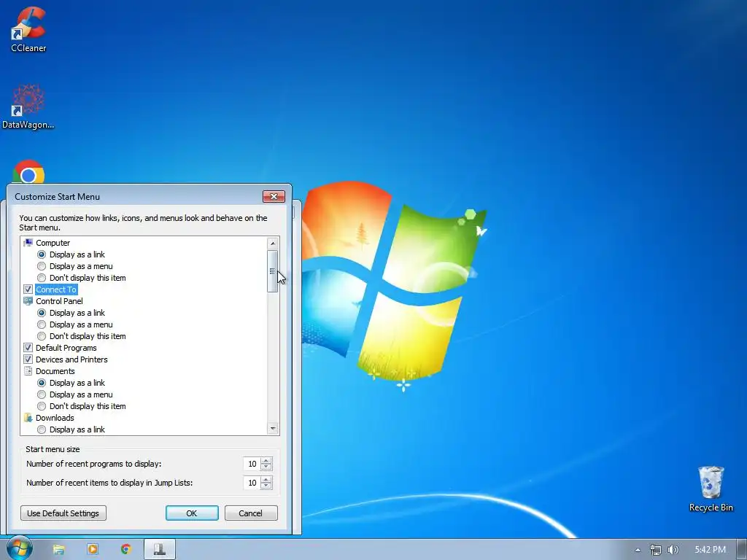Select Computer 'Display as a menu'
The width and height of the screenshot is (747, 560).
[42, 266]
